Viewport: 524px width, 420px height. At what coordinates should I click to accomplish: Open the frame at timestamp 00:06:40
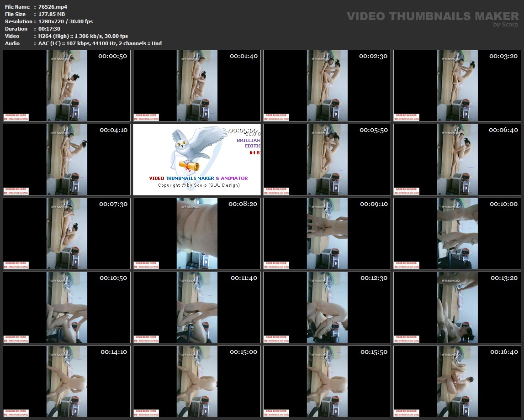(457, 159)
